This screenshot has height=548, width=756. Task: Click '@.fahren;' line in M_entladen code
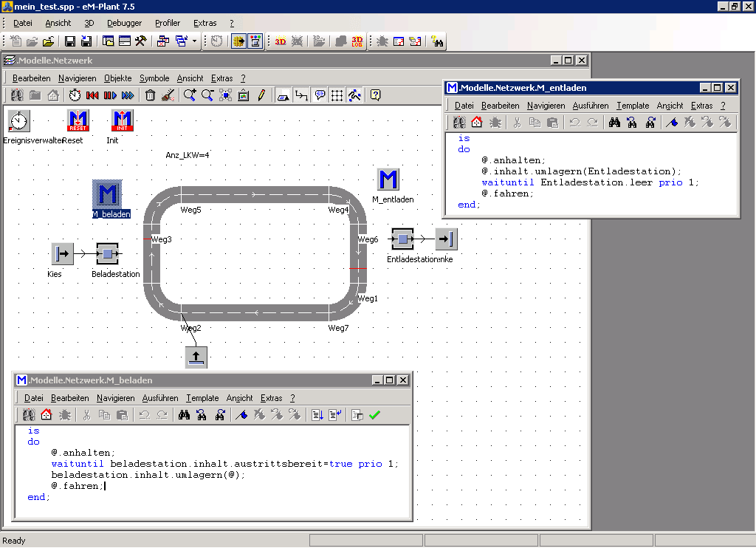click(507, 194)
